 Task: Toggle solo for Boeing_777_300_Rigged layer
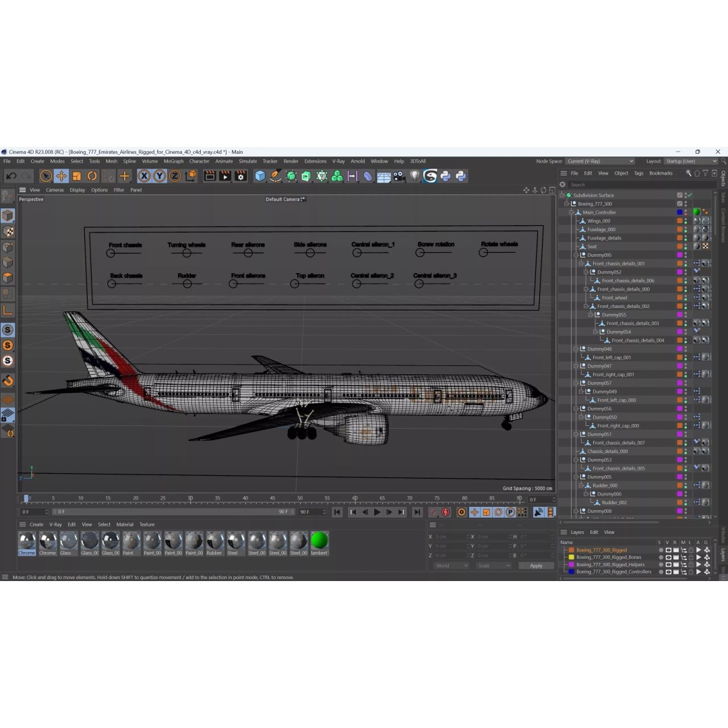pyautogui.click(x=661, y=550)
